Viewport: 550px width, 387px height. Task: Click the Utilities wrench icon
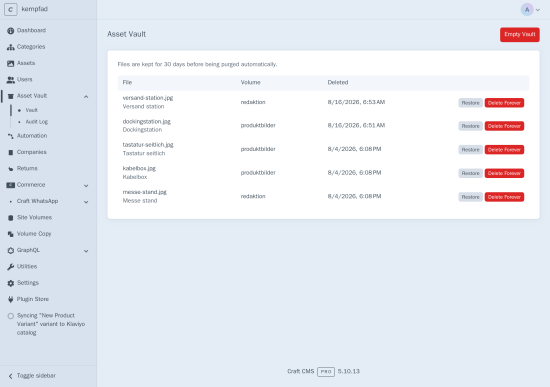click(x=11, y=267)
